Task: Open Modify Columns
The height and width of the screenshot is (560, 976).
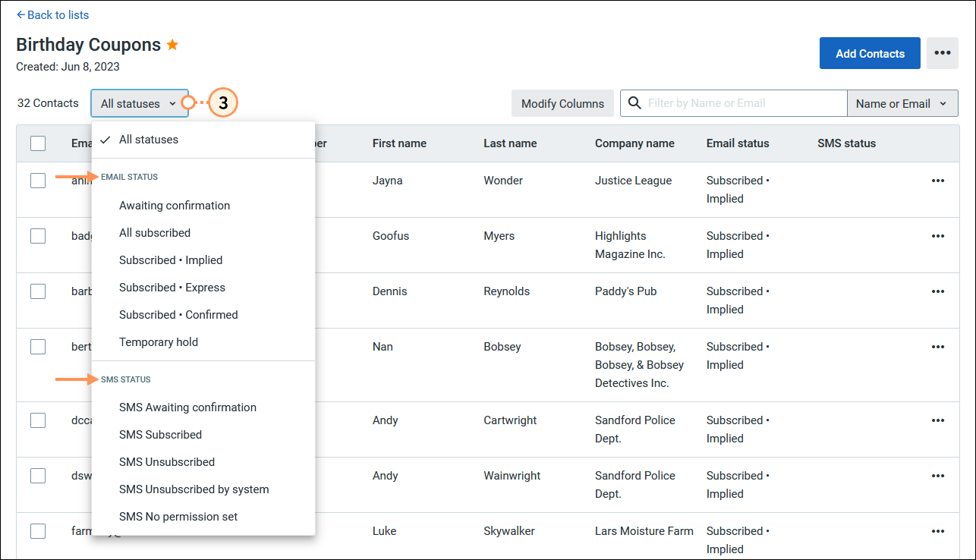Action: [562, 103]
